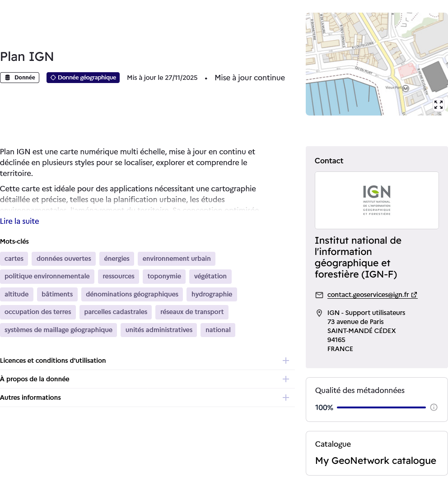
Task: Click the map preview thumbnail of Vieux Port
Action: (377, 63)
